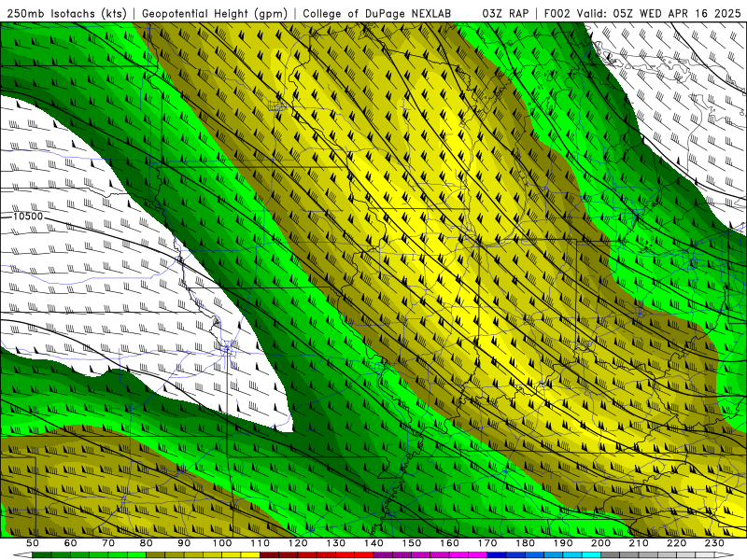
Task: Click the 'College of DuPage NEXLAB' label
Action: [x=377, y=14]
